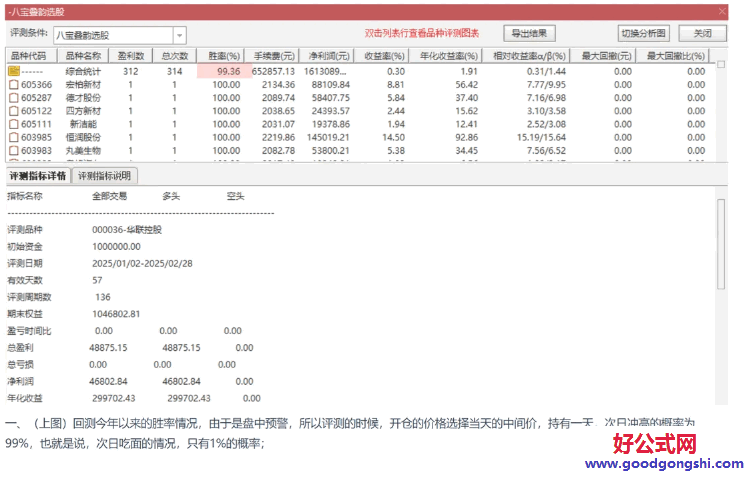Tick the checkbox for stock 605122

(13, 111)
